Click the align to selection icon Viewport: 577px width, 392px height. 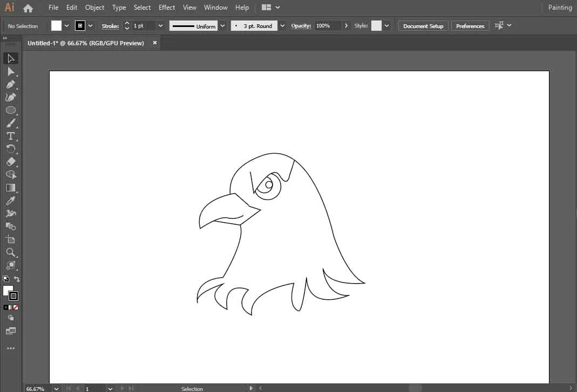(x=499, y=25)
